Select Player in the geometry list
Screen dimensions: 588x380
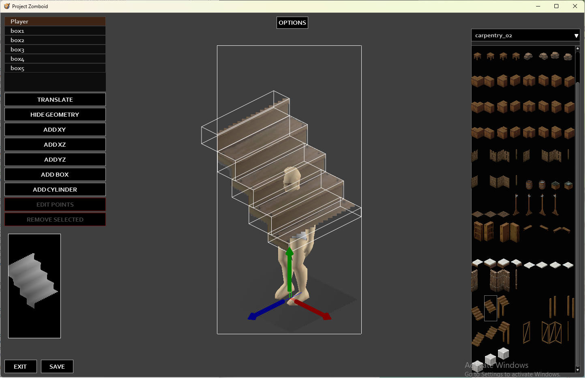tap(55, 21)
